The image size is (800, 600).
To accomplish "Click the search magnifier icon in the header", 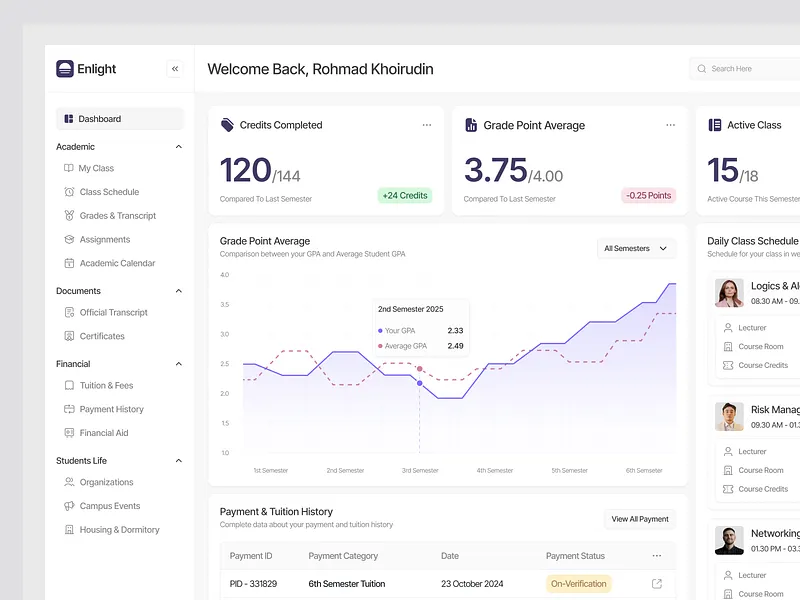I will pyautogui.click(x=702, y=68).
